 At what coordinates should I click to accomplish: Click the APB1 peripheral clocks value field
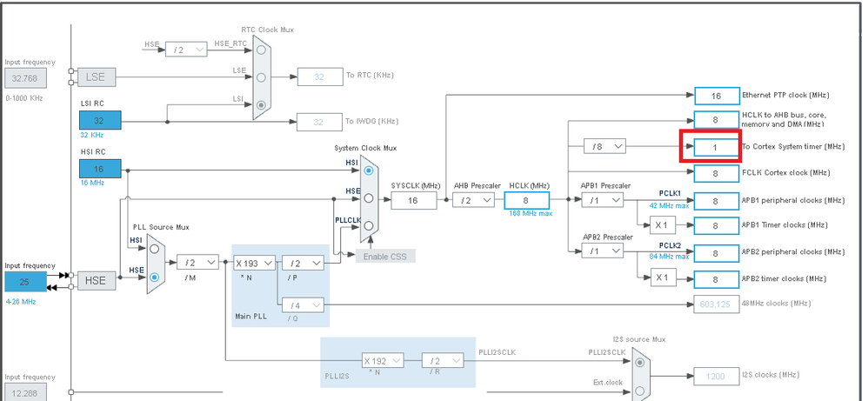[x=717, y=201]
